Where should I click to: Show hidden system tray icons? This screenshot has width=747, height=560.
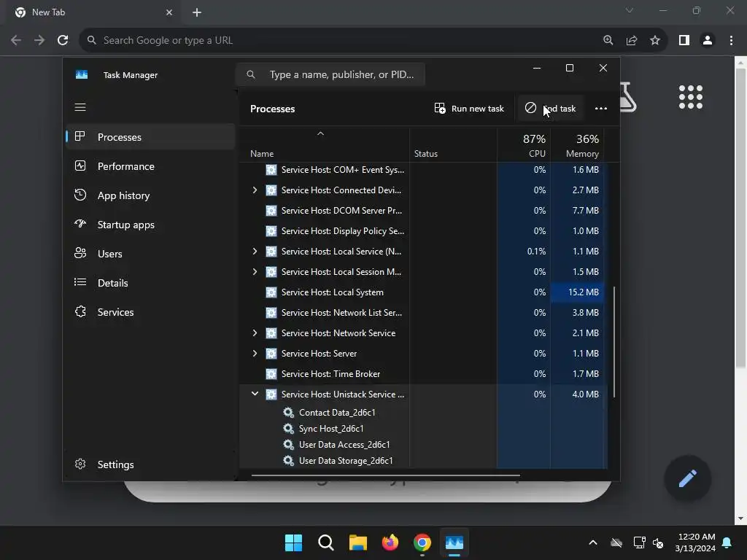(593, 542)
